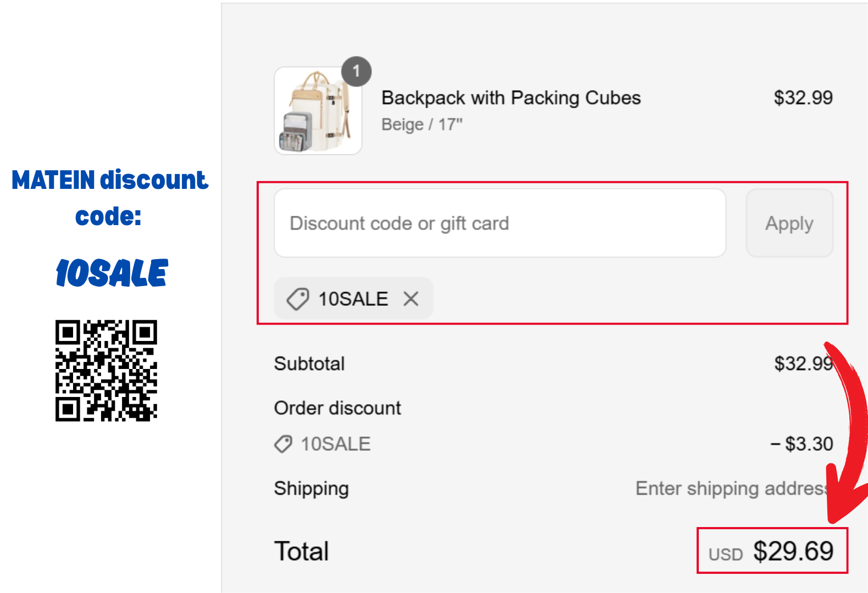
Task: Click the MATEIN discount code heading
Action: [x=109, y=198]
